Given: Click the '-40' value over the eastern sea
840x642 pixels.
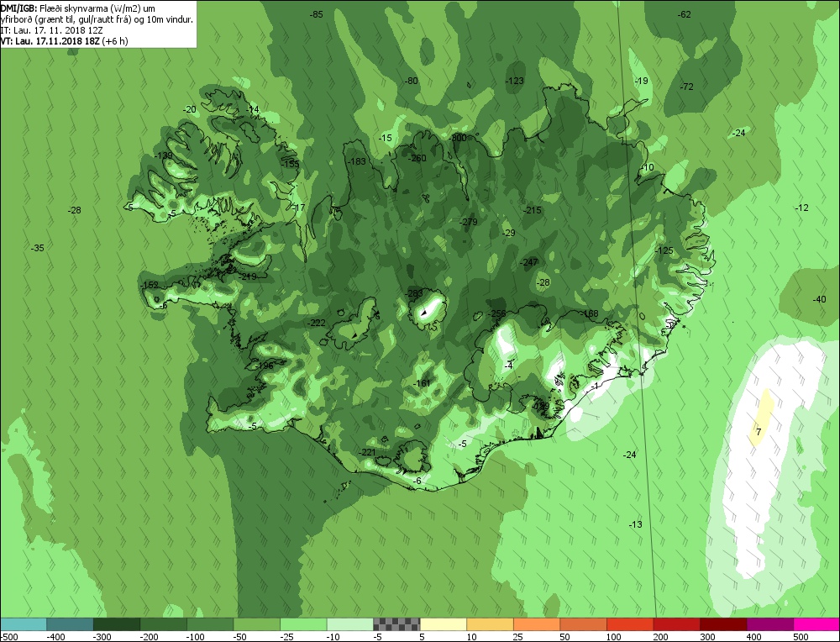Looking at the screenshot, I should click(819, 299).
